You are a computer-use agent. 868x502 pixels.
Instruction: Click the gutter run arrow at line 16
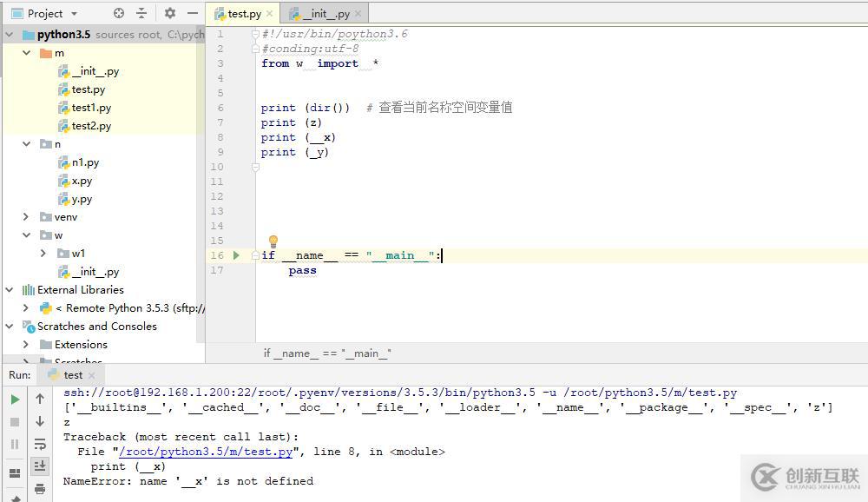click(x=236, y=255)
